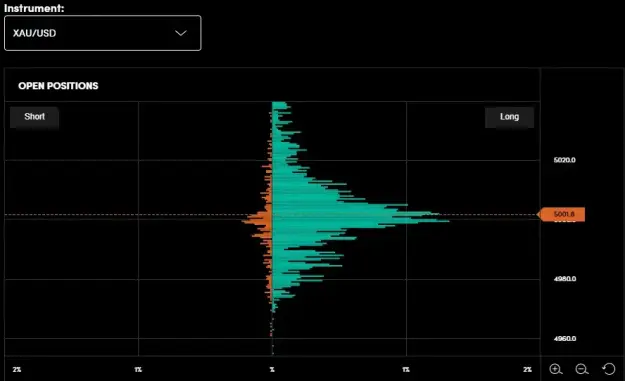The height and width of the screenshot is (381, 625).
Task: Expand instrument list via chevron arrow
Action: coord(181,33)
